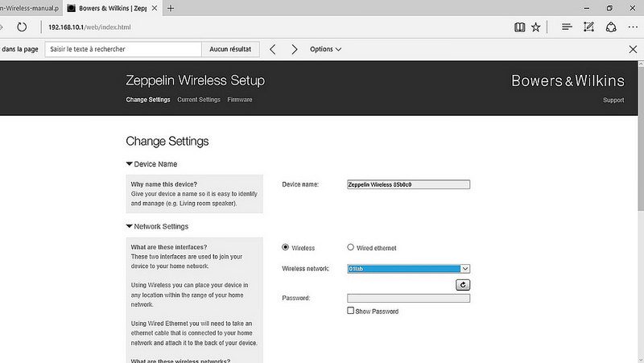This screenshot has width=644, height=363.
Task: Go to next search result arrow
Action: pyautogui.click(x=294, y=49)
